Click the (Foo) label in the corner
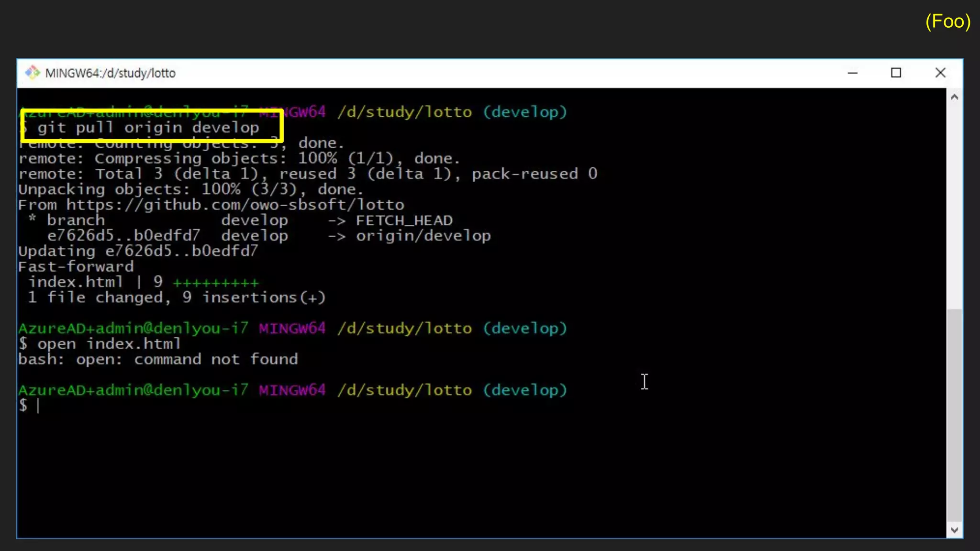Screen dimensions: 980x551 pos(947,22)
